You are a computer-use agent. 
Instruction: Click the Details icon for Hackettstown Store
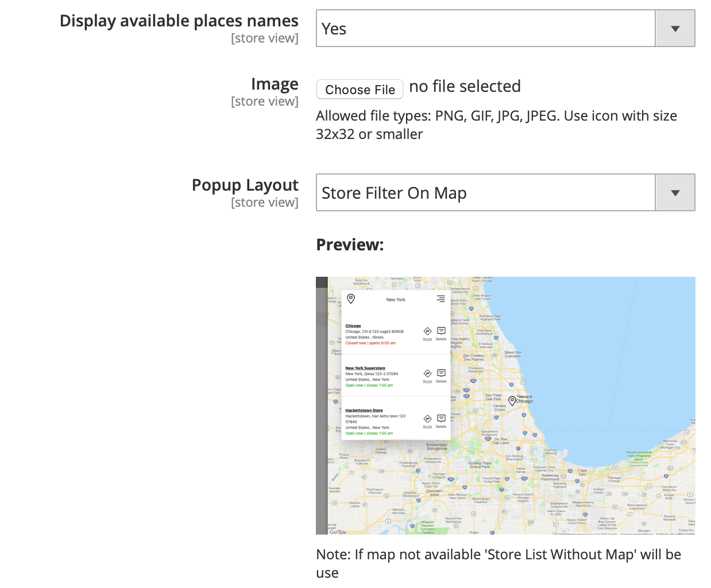pos(441,418)
